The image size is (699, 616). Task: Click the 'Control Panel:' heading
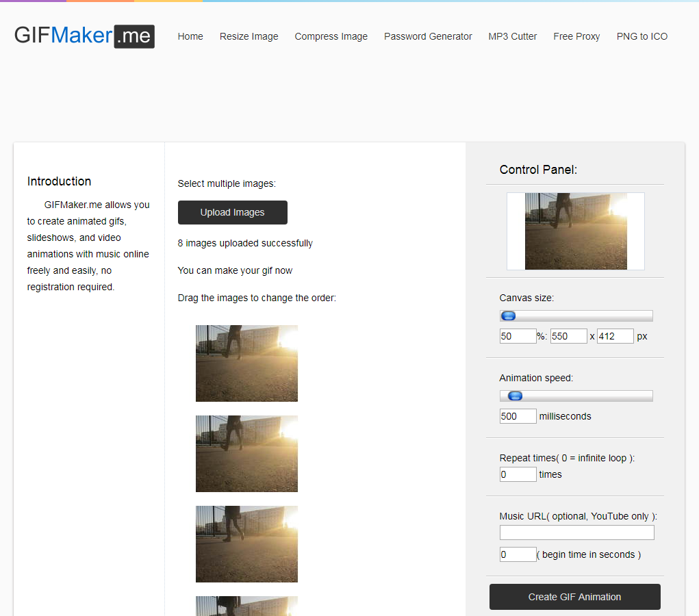[538, 170]
